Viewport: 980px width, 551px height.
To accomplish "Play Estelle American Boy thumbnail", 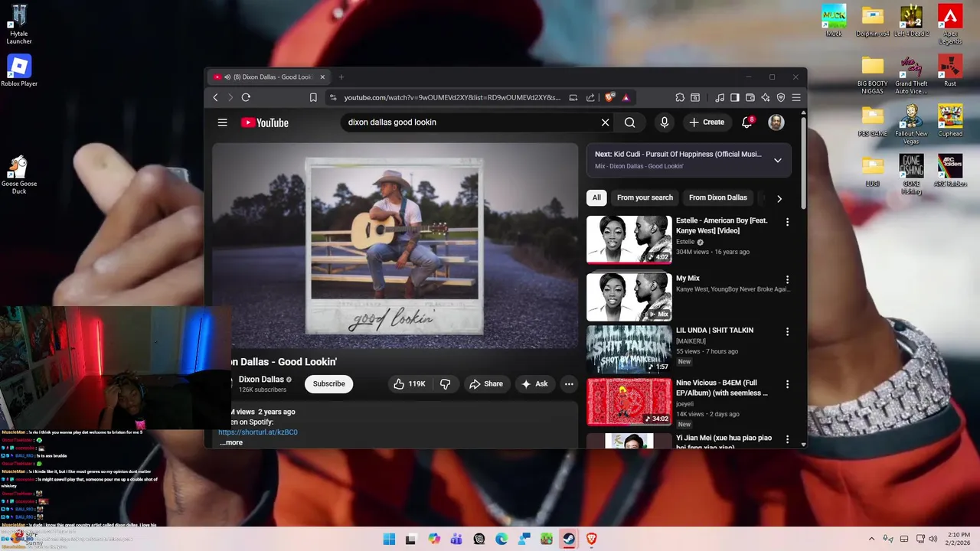I will (629, 240).
